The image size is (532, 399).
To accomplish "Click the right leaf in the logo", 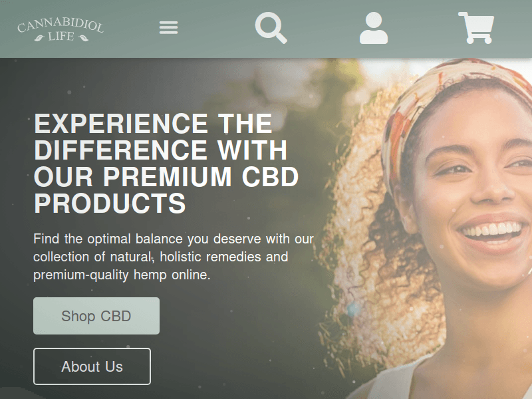I will tap(83, 38).
